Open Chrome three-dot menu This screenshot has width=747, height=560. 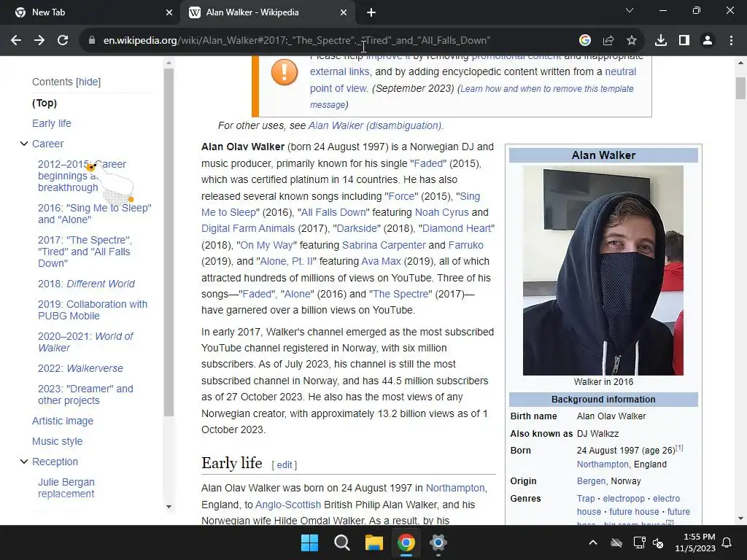coord(731,41)
